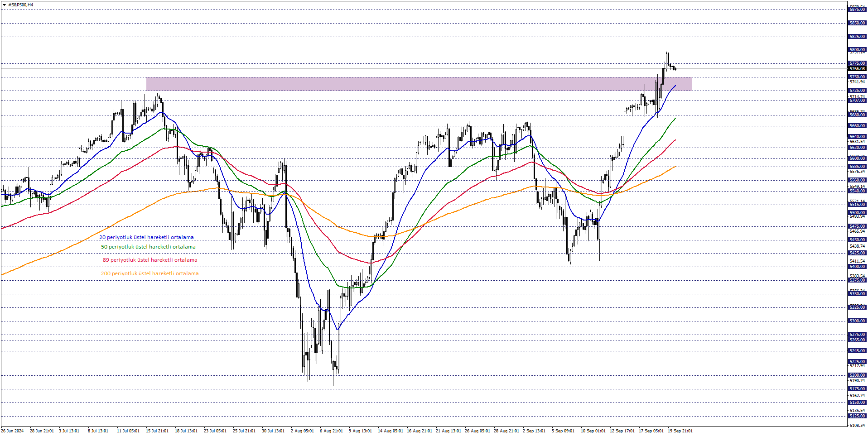Click the '200 periyotluk üstel hareketli ortalama' label
This screenshot has height=436, width=868.
point(149,273)
